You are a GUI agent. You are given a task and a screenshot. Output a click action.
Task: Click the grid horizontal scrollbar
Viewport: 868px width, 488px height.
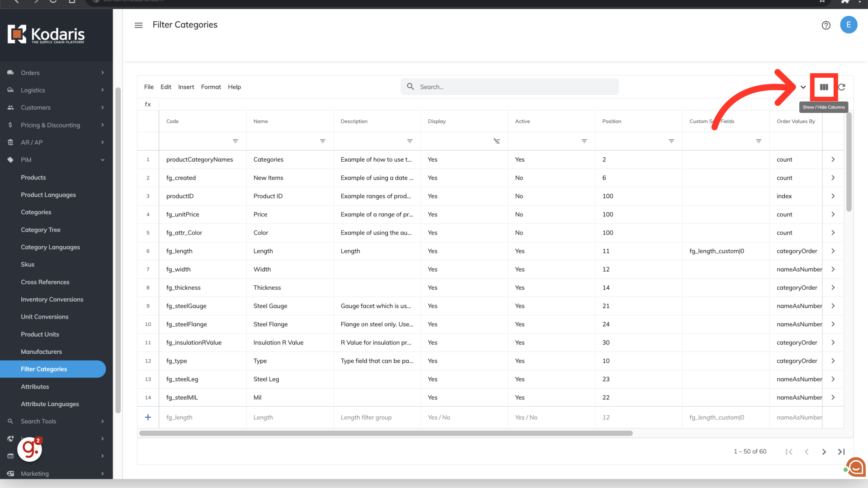(386, 433)
